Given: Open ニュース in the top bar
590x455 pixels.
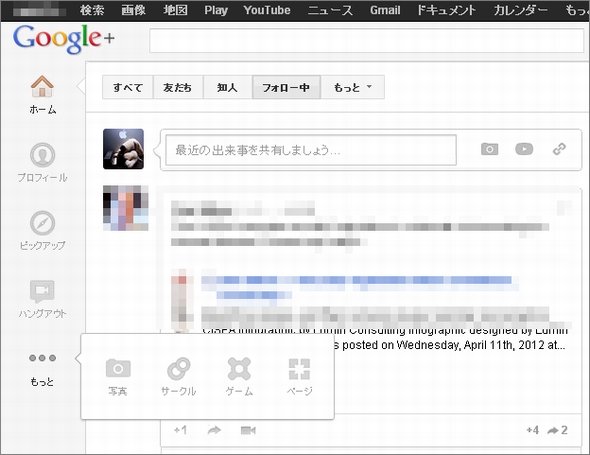Looking at the screenshot, I should [330, 10].
